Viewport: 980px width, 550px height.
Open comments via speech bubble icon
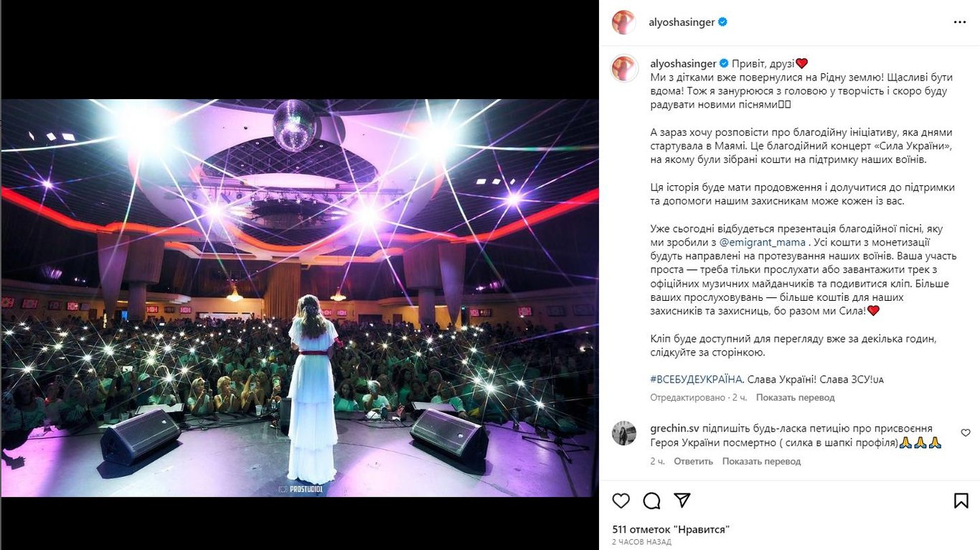click(x=651, y=500)
